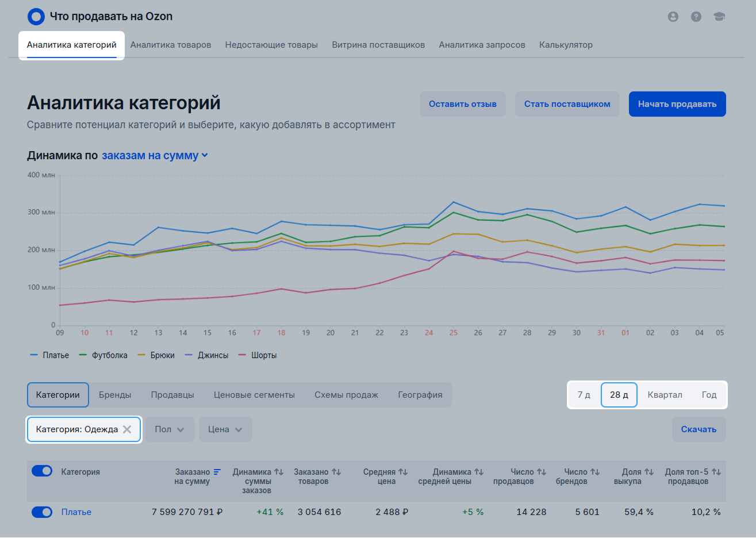Select the Продавцы section tab
This screenshot has width=756, height=538.
coord(172,395)
